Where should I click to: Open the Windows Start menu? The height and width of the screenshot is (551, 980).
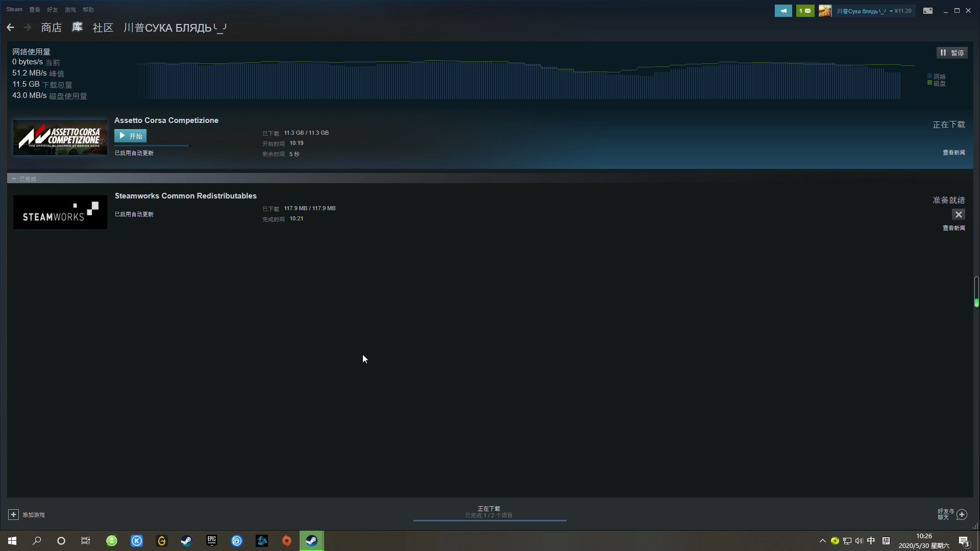(12, 541)
